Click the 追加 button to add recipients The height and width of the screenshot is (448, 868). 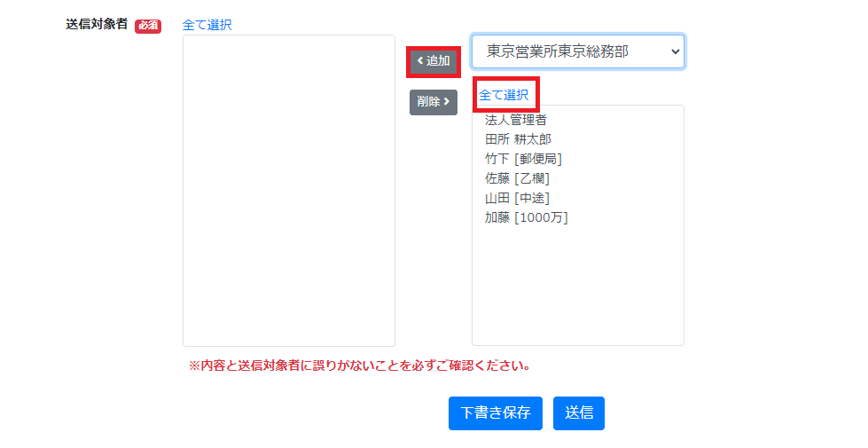[434, 61]
